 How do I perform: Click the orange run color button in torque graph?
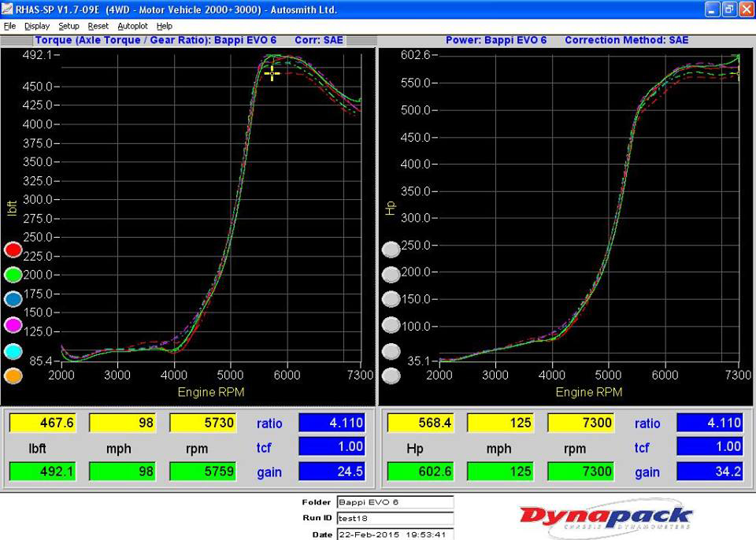pos(13,376)
